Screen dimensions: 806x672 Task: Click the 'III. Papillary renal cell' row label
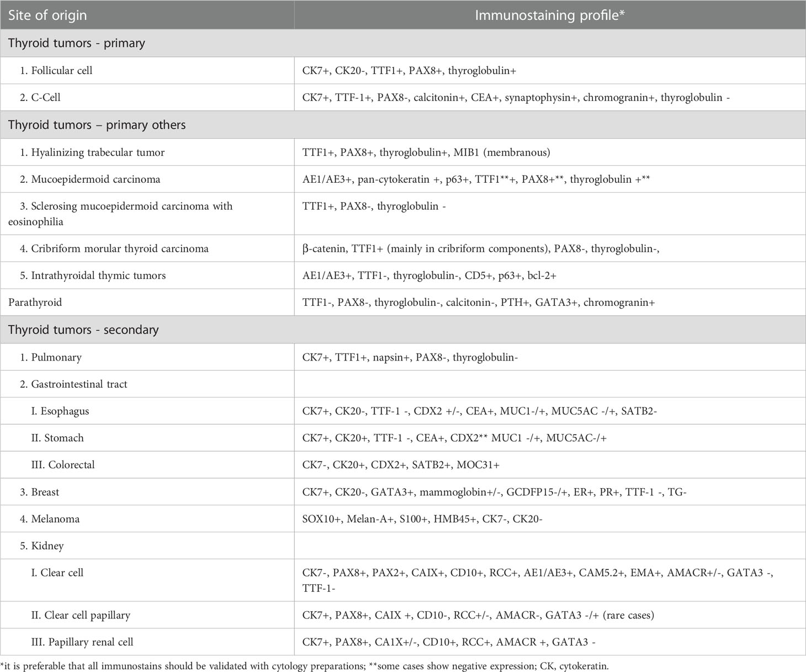[x=82, y=642]
